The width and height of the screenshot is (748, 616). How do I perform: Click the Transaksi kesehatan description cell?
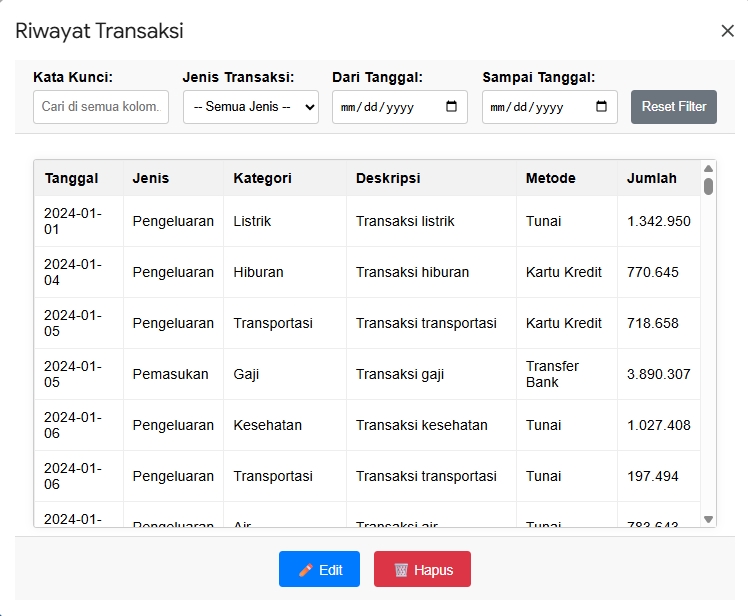[x=431, y=425]
